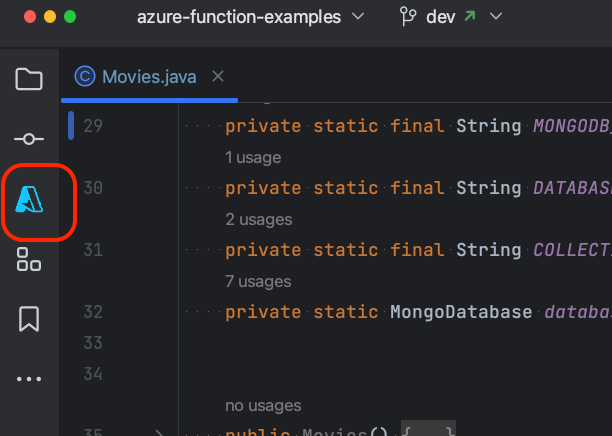Expand the folded Movies() constructor arrow

tap(159, 432)
